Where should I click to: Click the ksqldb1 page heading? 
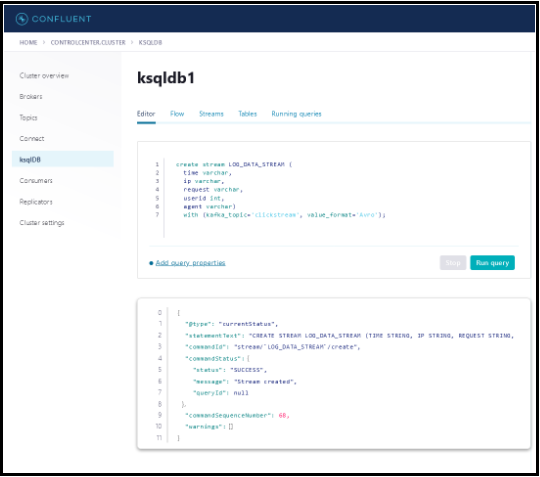tap(166, 78)
